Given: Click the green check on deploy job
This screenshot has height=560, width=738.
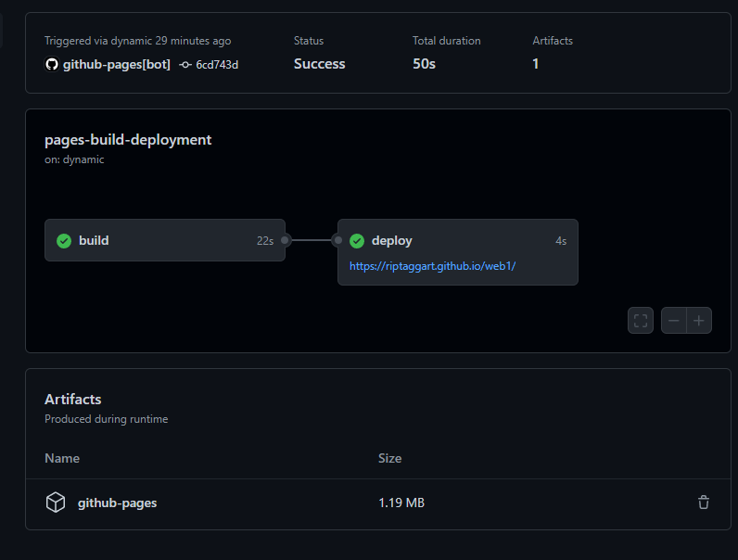Looking at the screenshot, I should (x=357, y=241).
